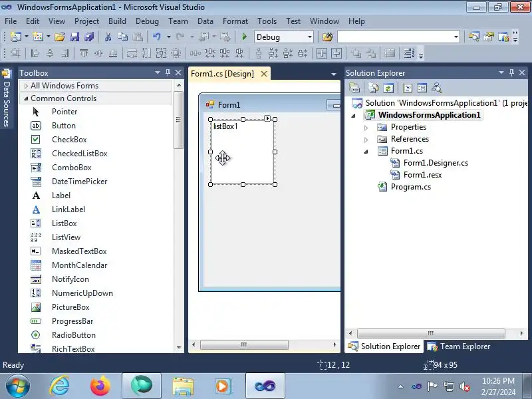The height and width of the screenshot is (399, 532).
Task: Select Program.cs in Solution Explorer
Action: pyautogui.click(x=410, y=187)
